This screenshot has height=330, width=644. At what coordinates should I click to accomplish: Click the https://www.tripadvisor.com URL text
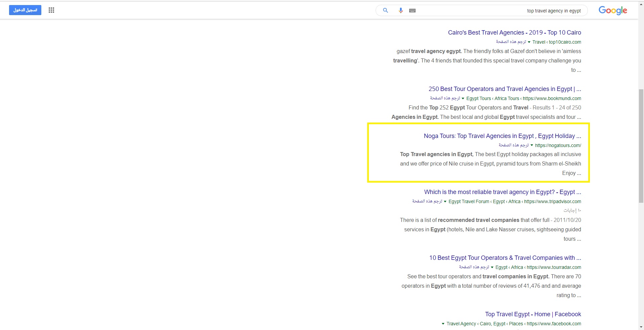[x=553, y=201]
